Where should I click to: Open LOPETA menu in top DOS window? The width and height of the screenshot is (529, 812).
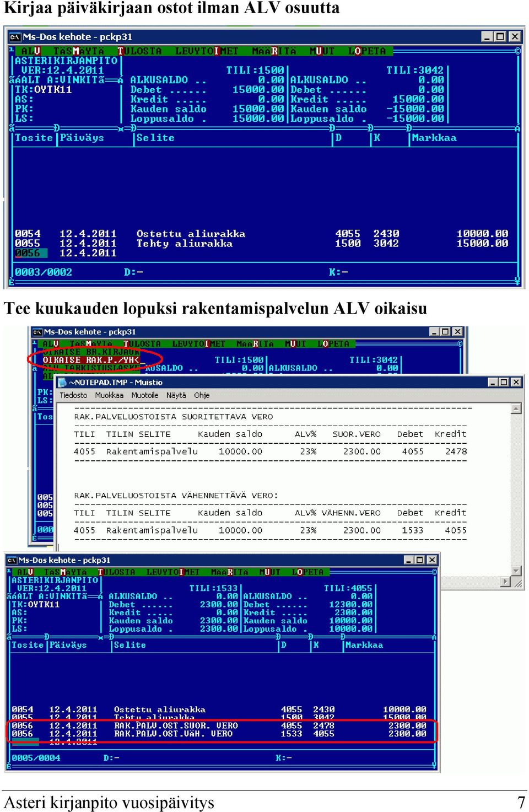(x=367, y=51)
